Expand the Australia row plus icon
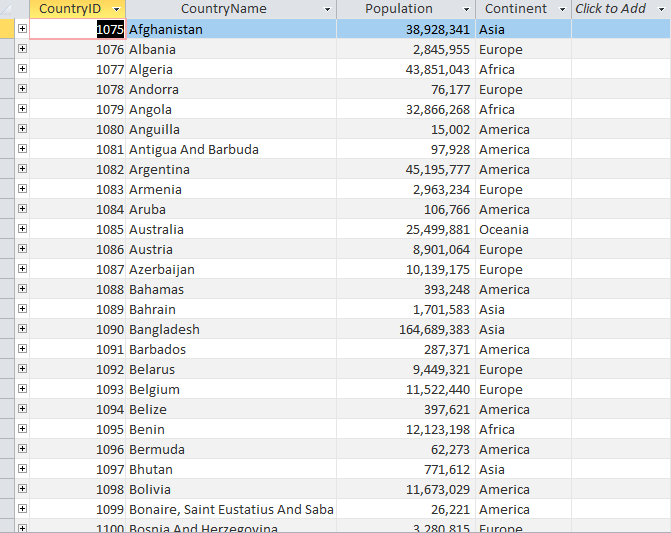Screen dimensions: 671x533 [22, 229]
